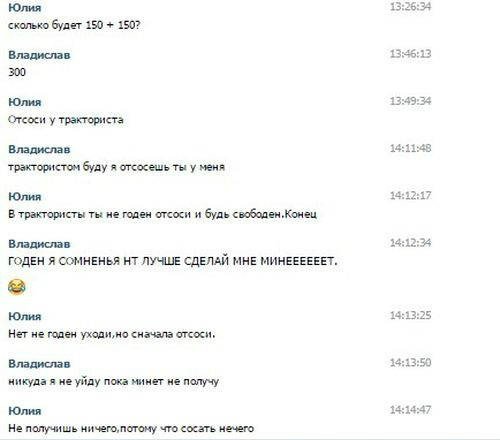Screen dimensions: 500x440
Task: Click the 13:46:13 timestamp
Action: (x=410, y=54)
